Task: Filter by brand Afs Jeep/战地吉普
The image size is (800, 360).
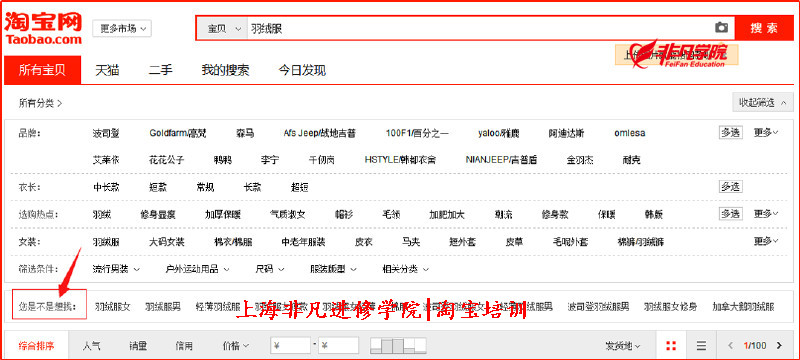Action: [x=319, y=134]
